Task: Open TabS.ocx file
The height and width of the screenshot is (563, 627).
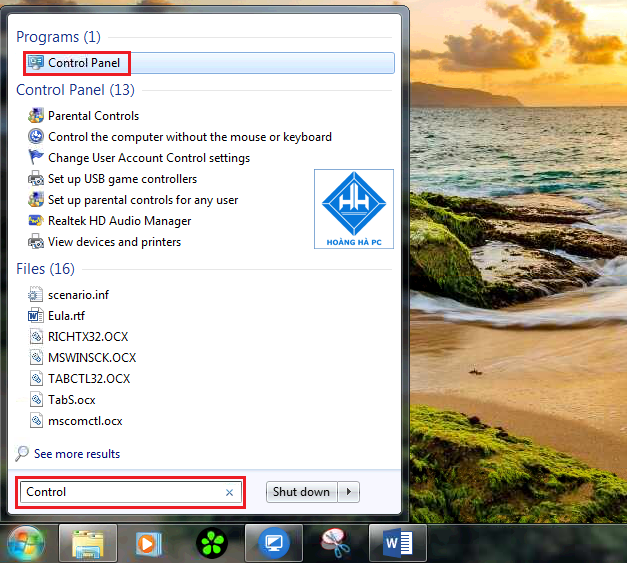Action: (72, 400)
